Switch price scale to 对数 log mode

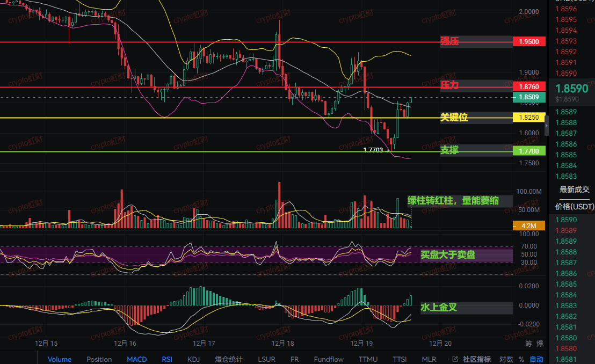click(506, 359)
